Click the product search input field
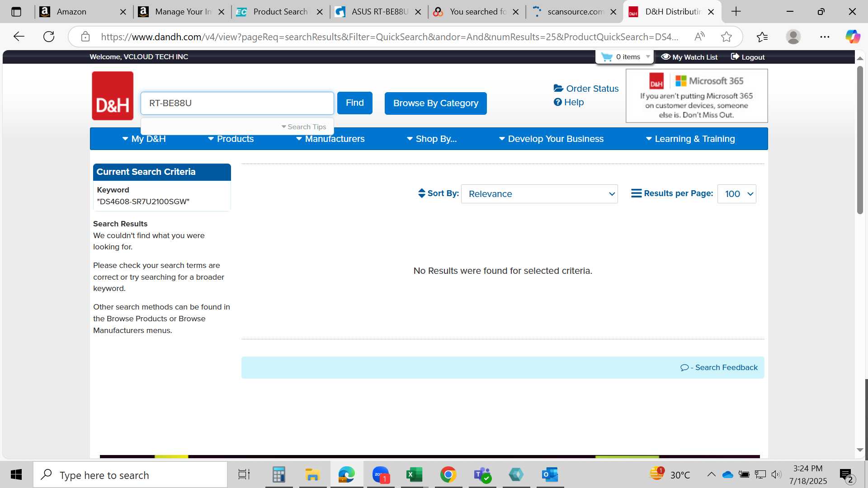868x488 pixels. (237, 103)
